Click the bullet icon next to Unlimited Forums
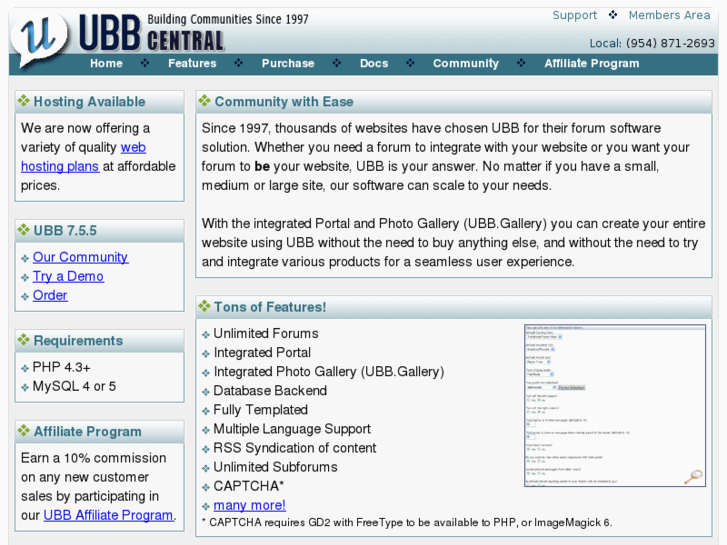This screenshot has height=545, width=727. point(206,335)
